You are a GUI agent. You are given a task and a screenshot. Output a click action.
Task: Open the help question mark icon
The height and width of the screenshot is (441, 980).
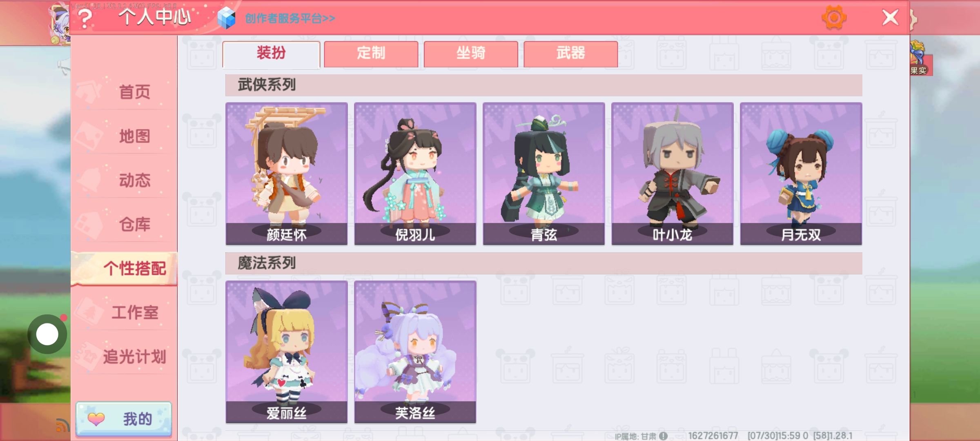coord(85,18)
